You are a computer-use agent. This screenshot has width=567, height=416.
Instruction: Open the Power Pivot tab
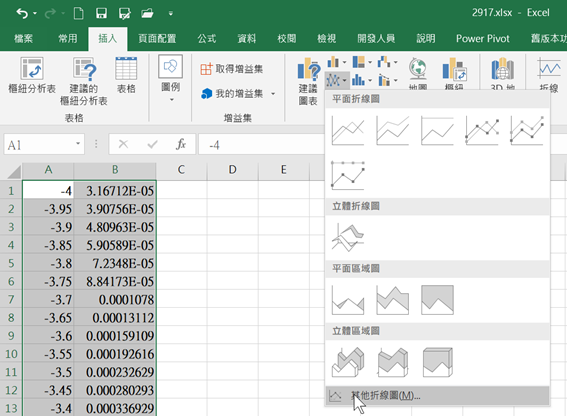point(482,38)
